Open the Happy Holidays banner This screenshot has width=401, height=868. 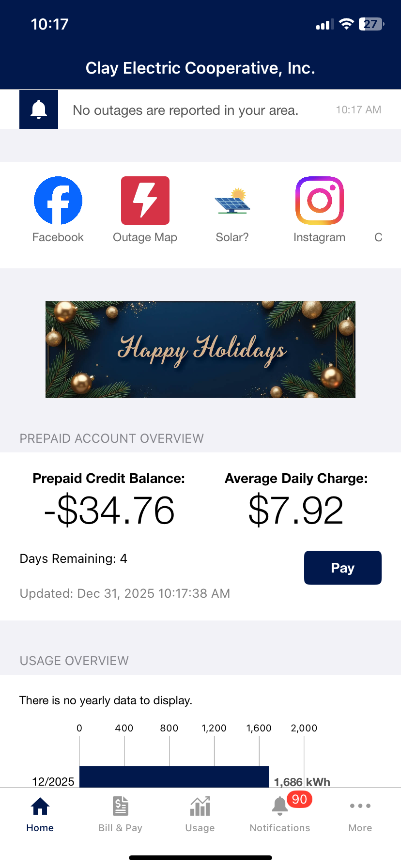click(x=200, y=350)
